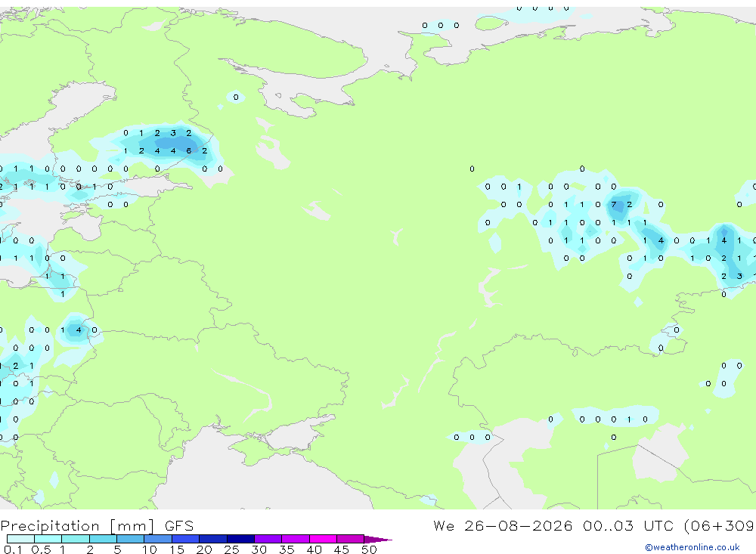Click the '45' legend scale label
This screenshot has height=554, width=756.
tap(342, 549)
